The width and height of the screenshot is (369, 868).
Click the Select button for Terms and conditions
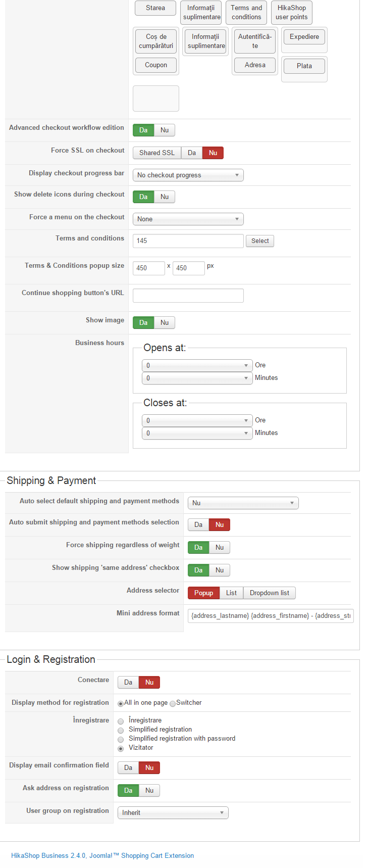[260, 241]
